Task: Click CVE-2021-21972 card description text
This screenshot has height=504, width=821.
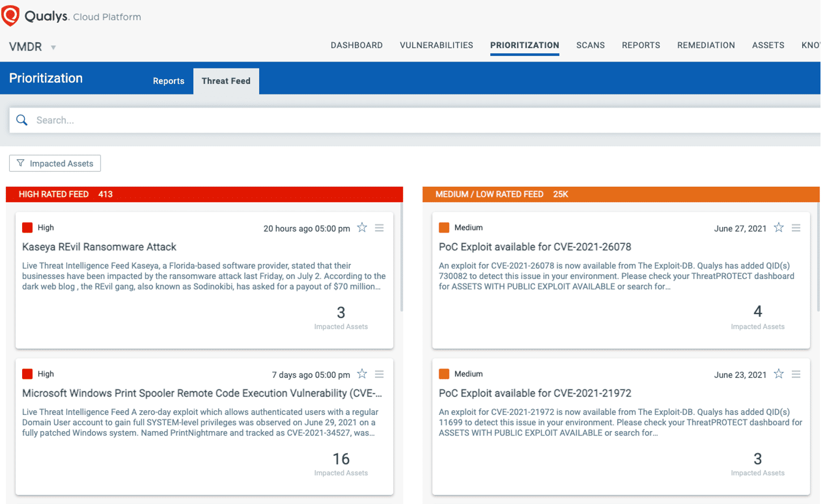Action: click(620, 423)
